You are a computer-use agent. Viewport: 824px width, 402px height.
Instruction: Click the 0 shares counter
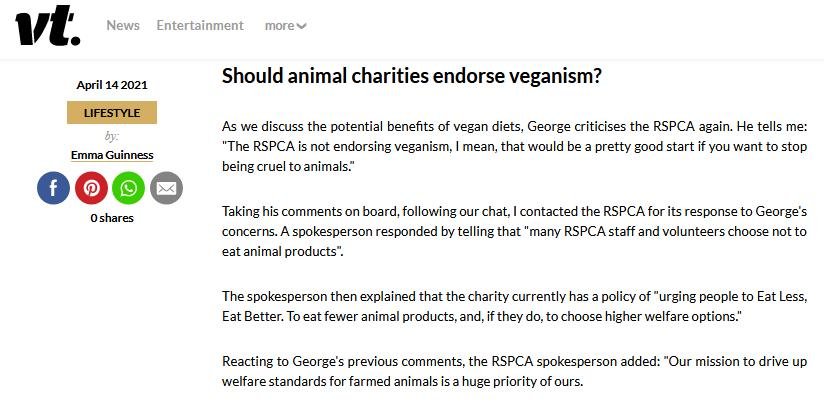click(x=112, y=218)
